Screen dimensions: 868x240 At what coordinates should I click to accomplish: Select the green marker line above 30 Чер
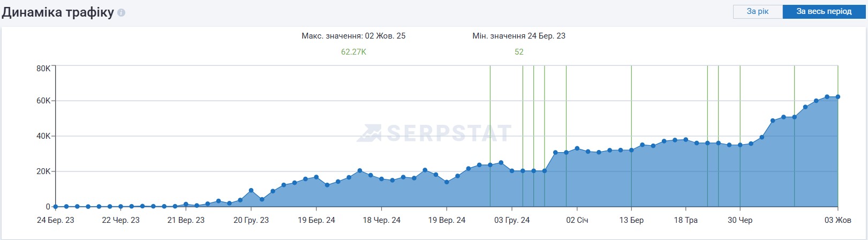pos(740,107)
